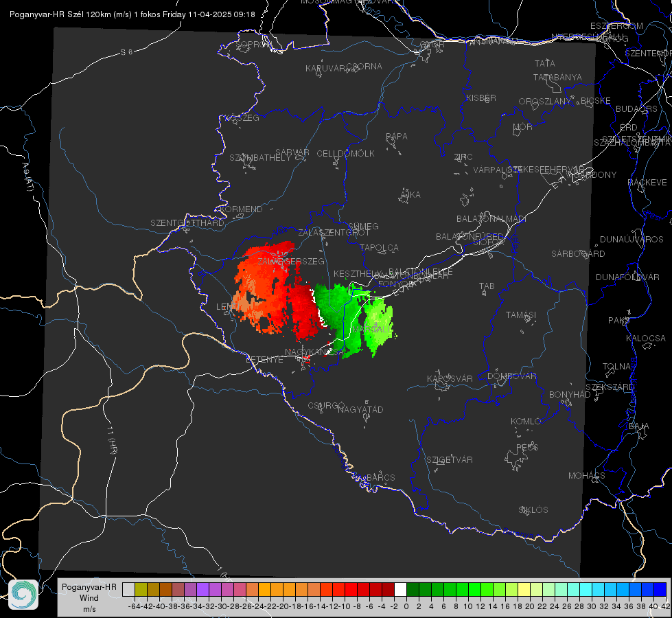This screenshot has width=672, height=618.
Task: Select the KÖRMEND label on map
Action: 241,209
